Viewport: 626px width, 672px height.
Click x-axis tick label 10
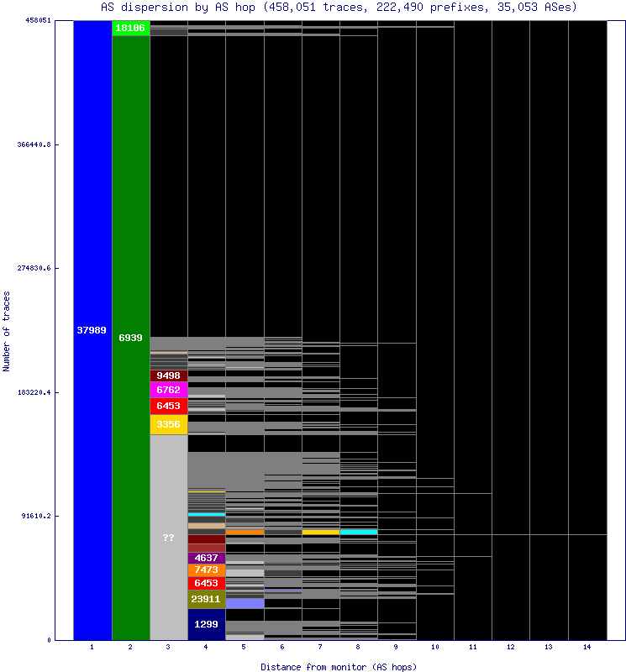click(434, 648)
